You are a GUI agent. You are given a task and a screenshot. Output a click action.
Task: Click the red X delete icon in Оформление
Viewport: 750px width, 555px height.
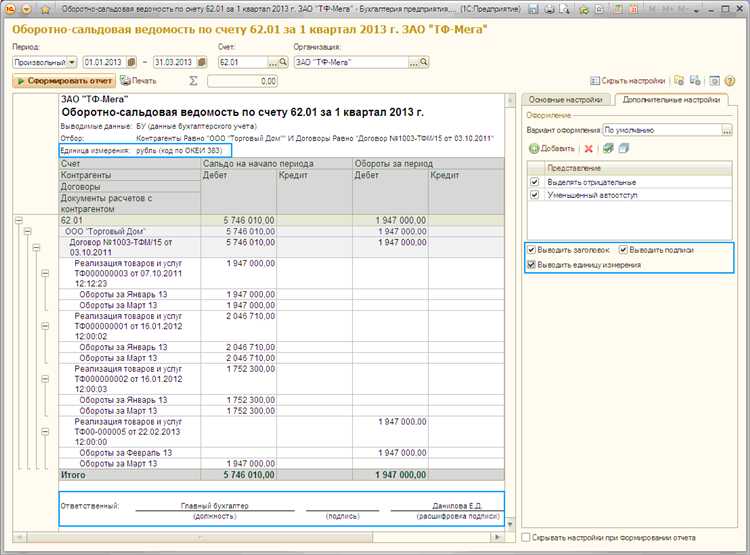coord(588,148)
